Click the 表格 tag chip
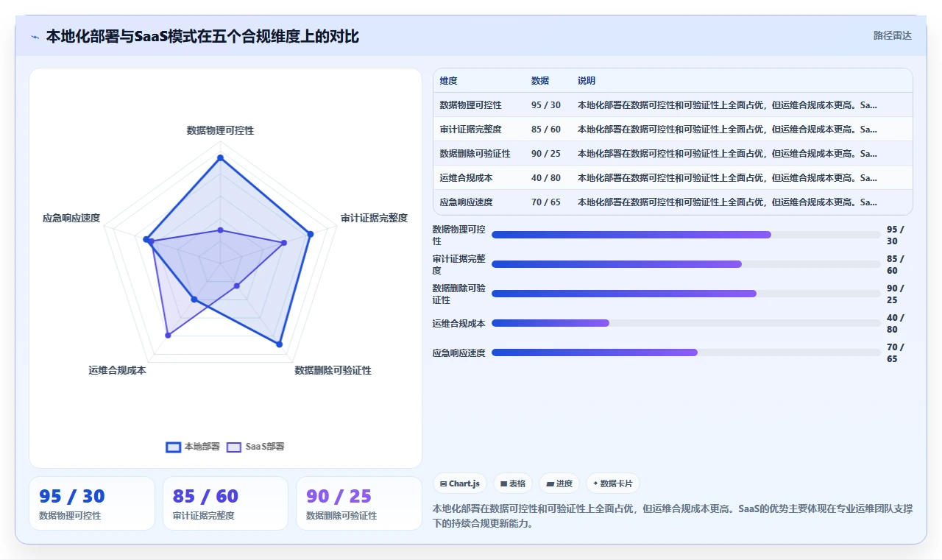The image size is (942, 560). tap(513, 483)
